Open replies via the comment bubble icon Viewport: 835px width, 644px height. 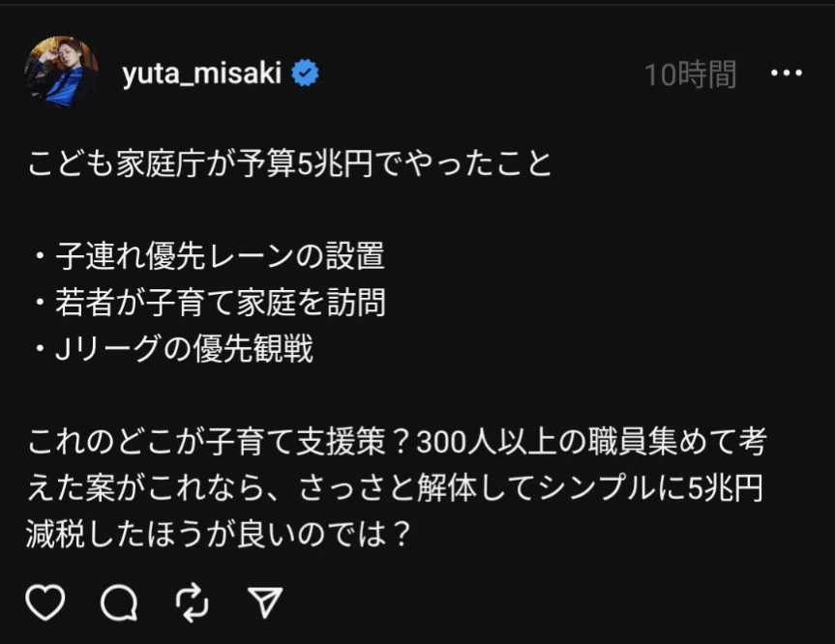pos(119,602)
